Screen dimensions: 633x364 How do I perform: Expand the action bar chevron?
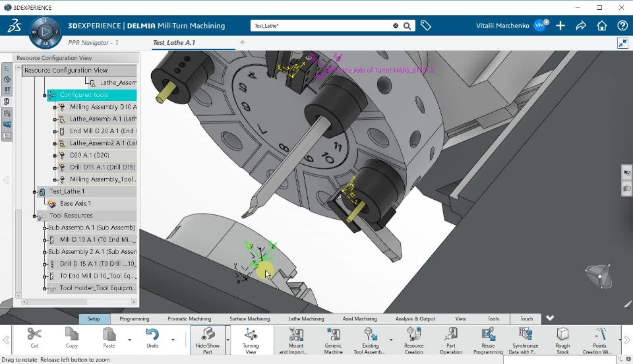[x=550, y=318]
